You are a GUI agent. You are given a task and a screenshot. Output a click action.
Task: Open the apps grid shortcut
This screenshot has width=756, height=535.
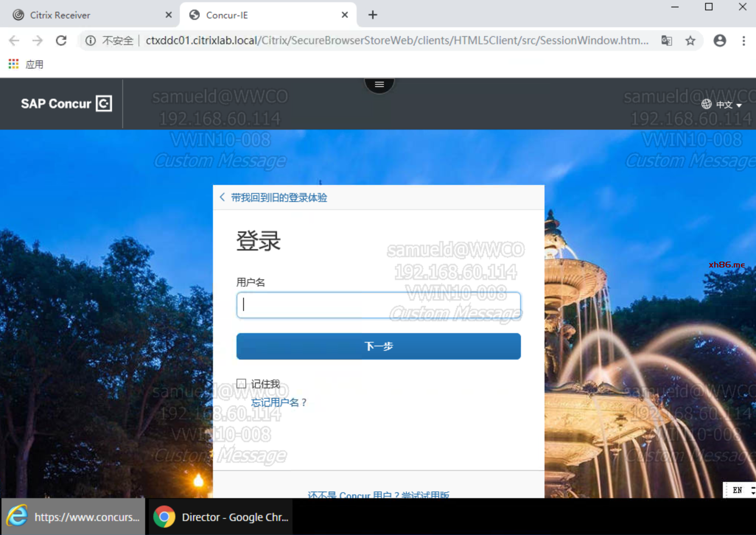point(14,64)
